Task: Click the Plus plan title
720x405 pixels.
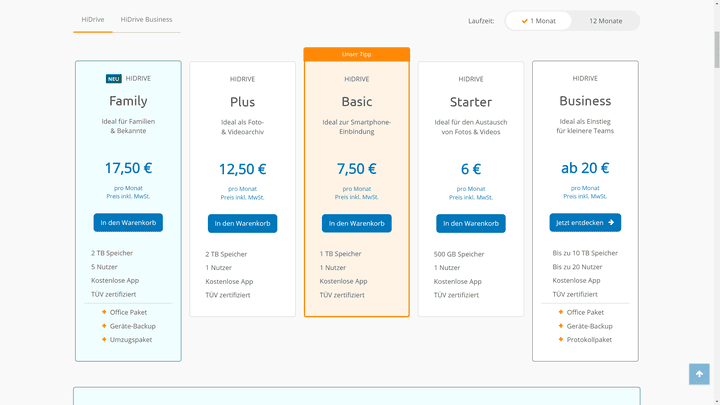Action: [242, 101]
